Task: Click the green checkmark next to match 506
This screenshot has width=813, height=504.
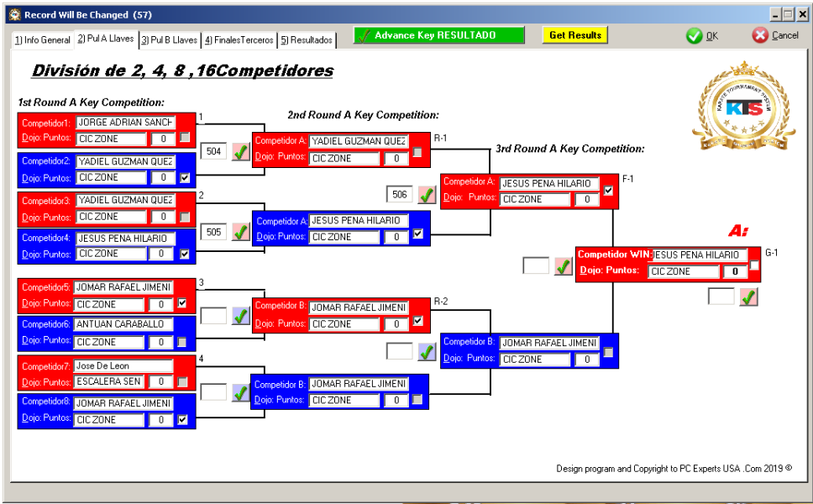Action: pyautogui.click(x=427, y=195)
